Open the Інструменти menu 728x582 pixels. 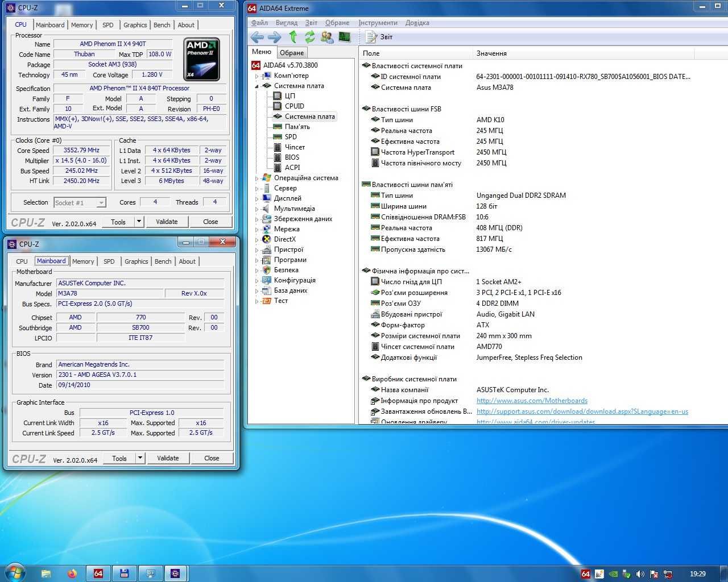(378, 23)
